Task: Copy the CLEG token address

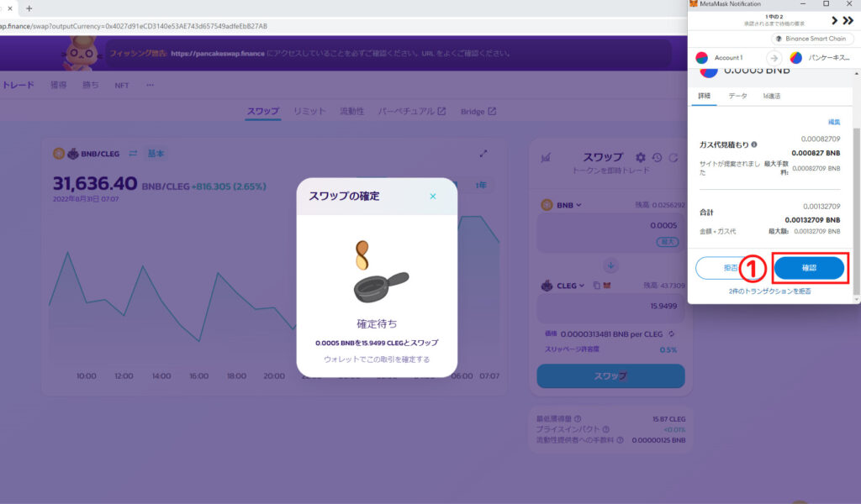Action: 596,286
